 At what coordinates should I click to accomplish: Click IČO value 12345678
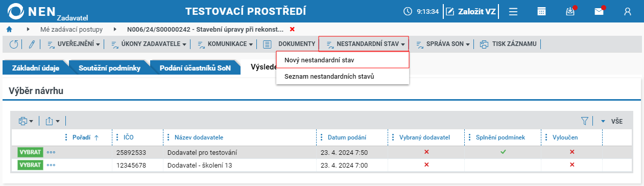click(131, 165)
